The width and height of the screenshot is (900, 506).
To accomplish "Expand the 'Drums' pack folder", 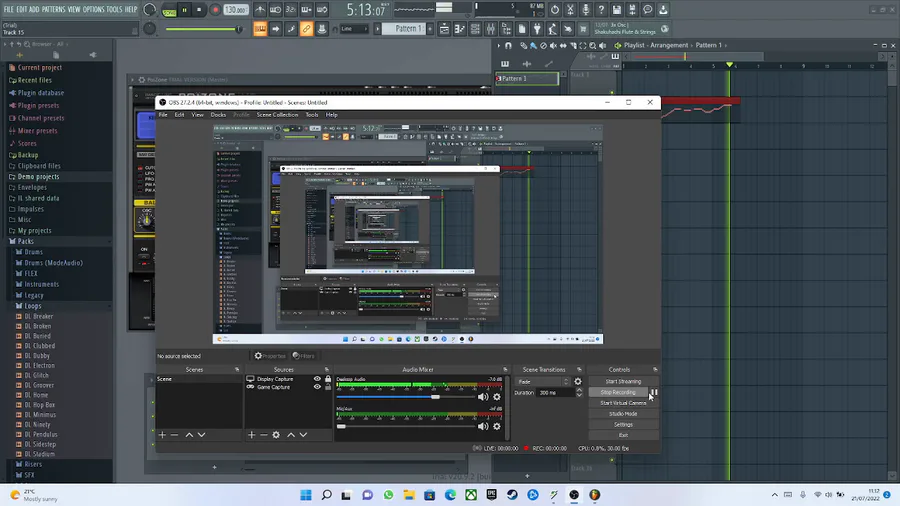I will pyautogui.click(x=33, y=252).
